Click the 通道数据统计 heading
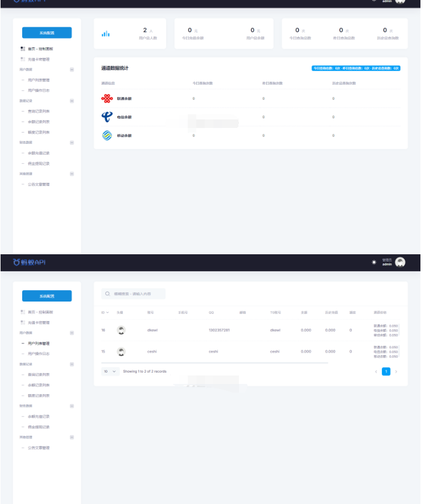The image size is (425, 504). (115, 68)
